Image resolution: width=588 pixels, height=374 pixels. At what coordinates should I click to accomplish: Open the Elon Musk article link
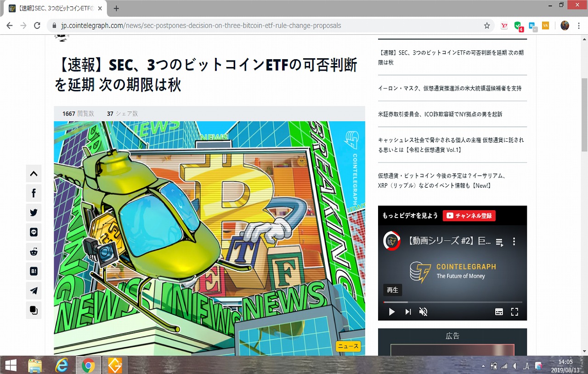pyautogui.click(x=449, y=88)
